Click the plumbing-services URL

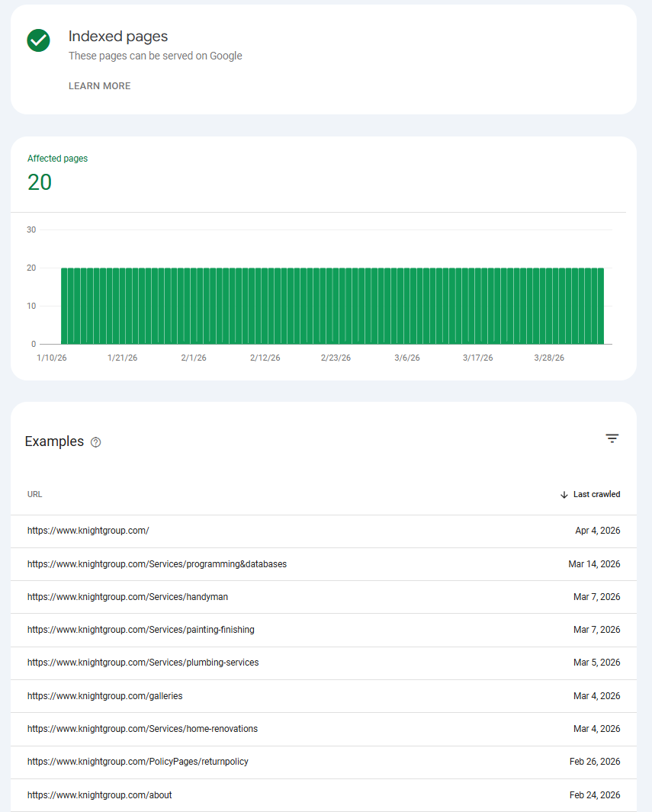(x=143, y=662)
